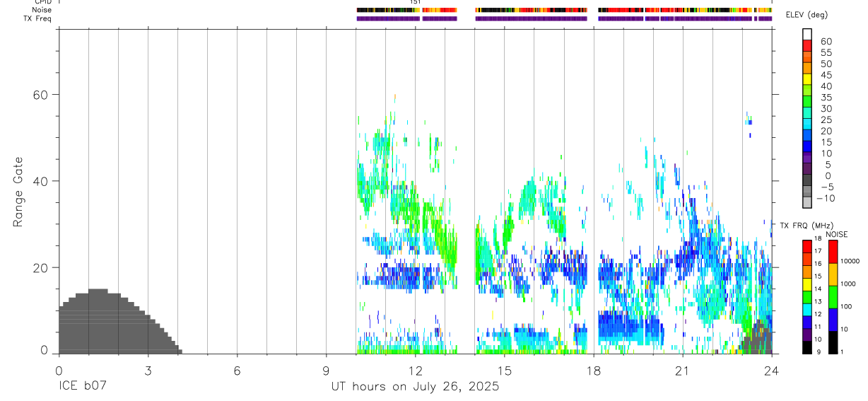Click the blue echo band near hour 19, gates 3–9
Viewport: 868px width, 401px height.
[x=631, y=328]
